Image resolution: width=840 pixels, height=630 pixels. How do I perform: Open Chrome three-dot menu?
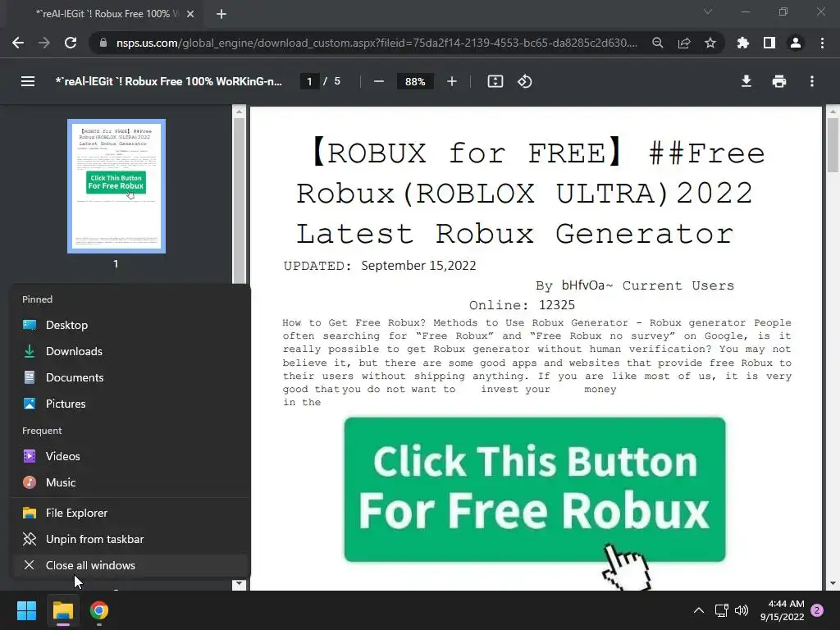click(x=822, y=43)
